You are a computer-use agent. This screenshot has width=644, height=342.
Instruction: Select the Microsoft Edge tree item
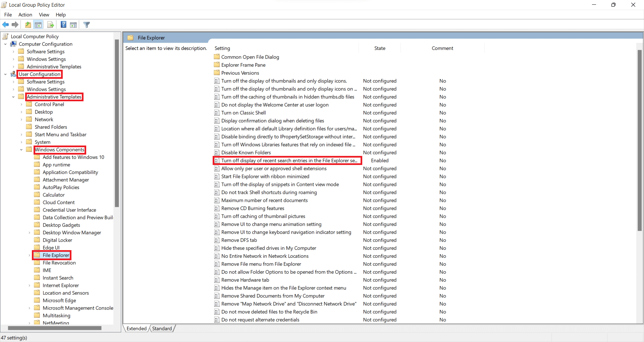[59, 300]
